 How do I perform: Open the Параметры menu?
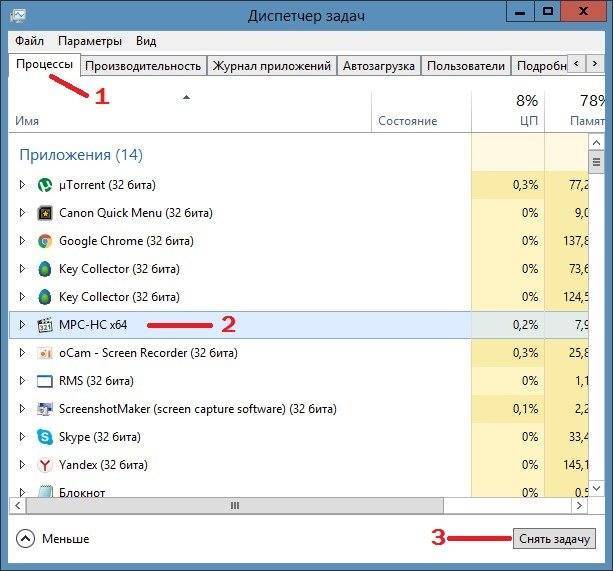(x=90, y=41)
